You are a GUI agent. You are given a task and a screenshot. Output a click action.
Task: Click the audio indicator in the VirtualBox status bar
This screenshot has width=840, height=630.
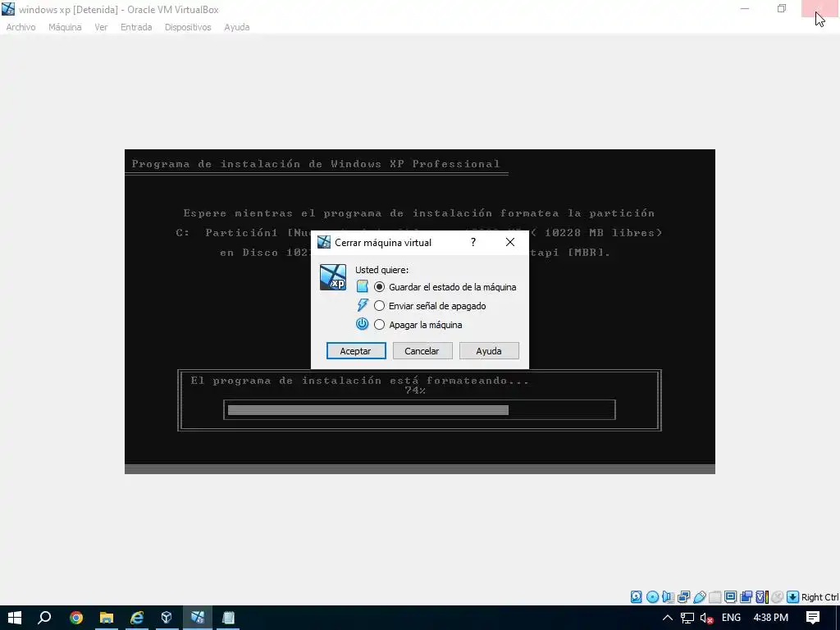click(668, 597)
